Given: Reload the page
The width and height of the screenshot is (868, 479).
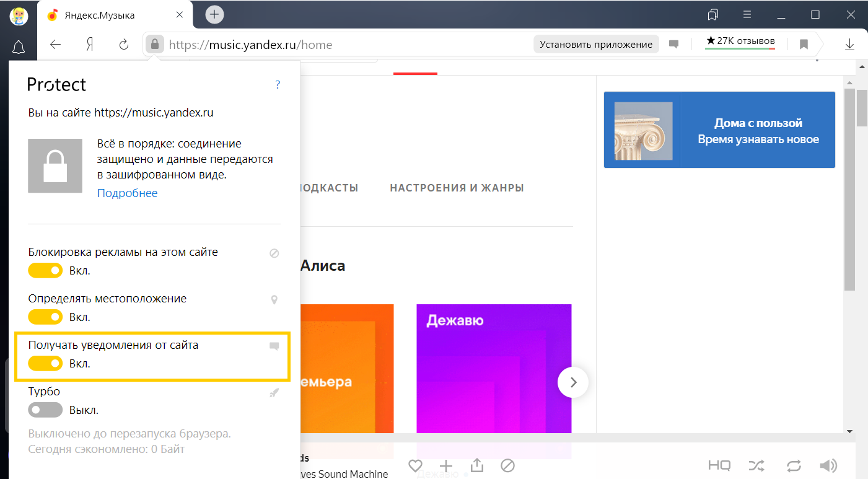Looking at the screenshot, I should pyautogui.click(x=124, y=45).
